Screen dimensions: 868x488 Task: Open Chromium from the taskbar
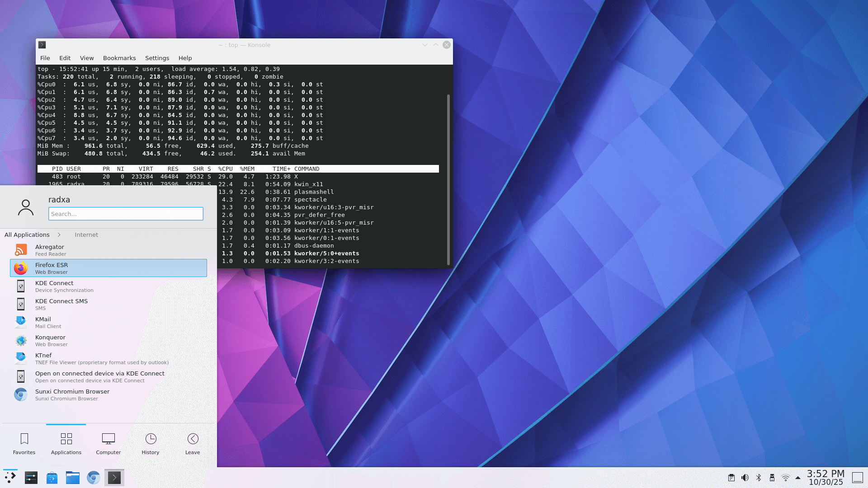tap(93, 478)
